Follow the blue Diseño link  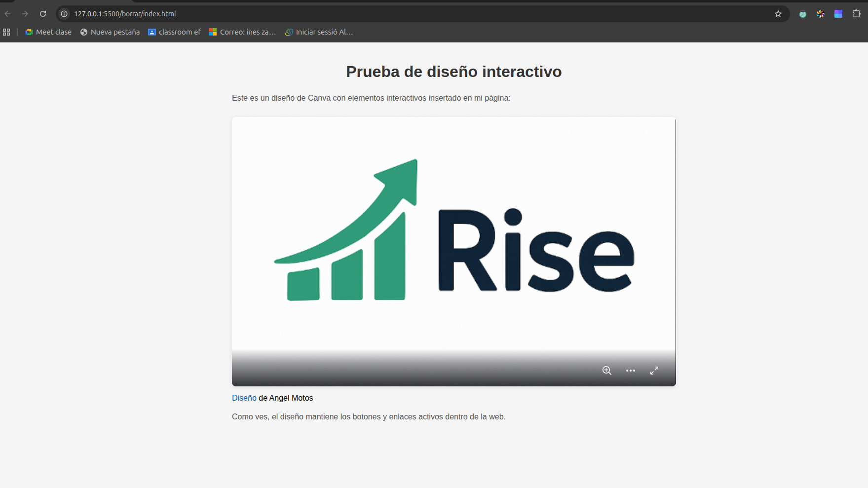click(244, 398)
